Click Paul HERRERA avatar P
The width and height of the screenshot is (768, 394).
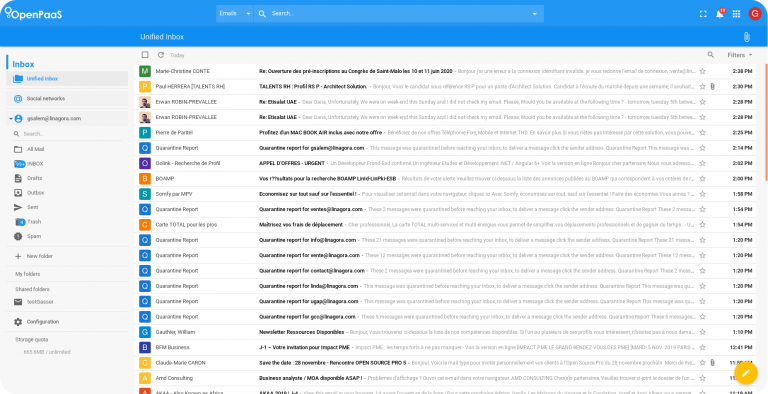[x=144, y=87]
